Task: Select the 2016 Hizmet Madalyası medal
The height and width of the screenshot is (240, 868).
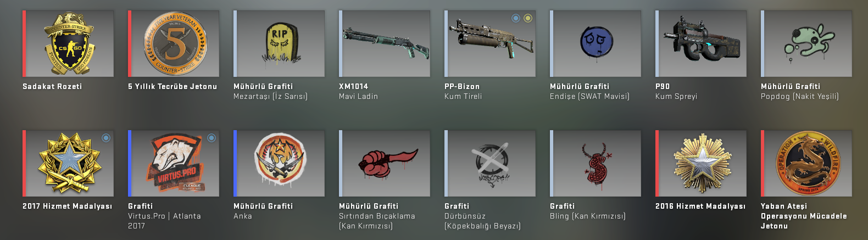Action: pyautogui.click(x=701, y=164)
